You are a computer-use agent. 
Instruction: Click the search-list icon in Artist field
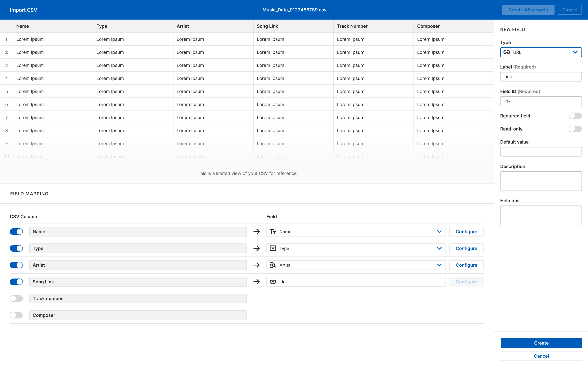coord(273,265)
